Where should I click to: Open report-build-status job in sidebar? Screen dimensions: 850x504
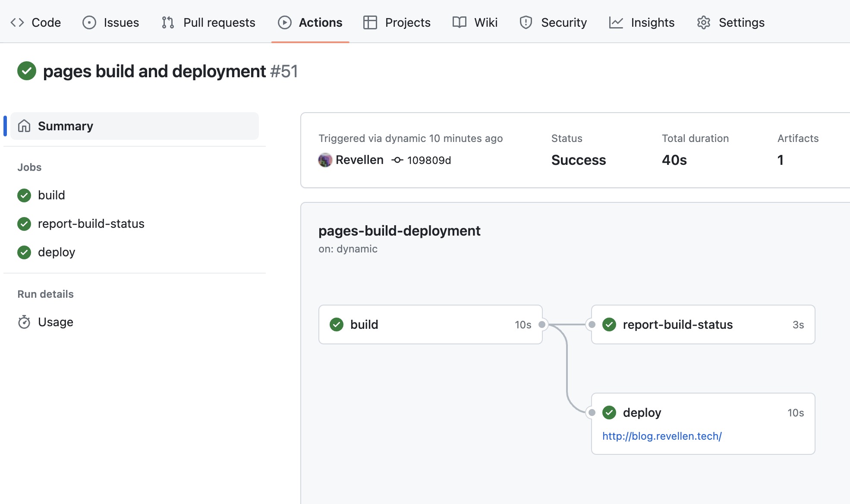coord(91,224)
